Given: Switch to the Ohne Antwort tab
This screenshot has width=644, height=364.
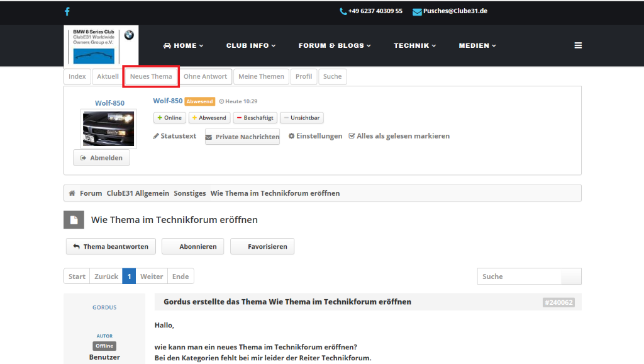Looking at the screenshot, I should tap(205, 77).
